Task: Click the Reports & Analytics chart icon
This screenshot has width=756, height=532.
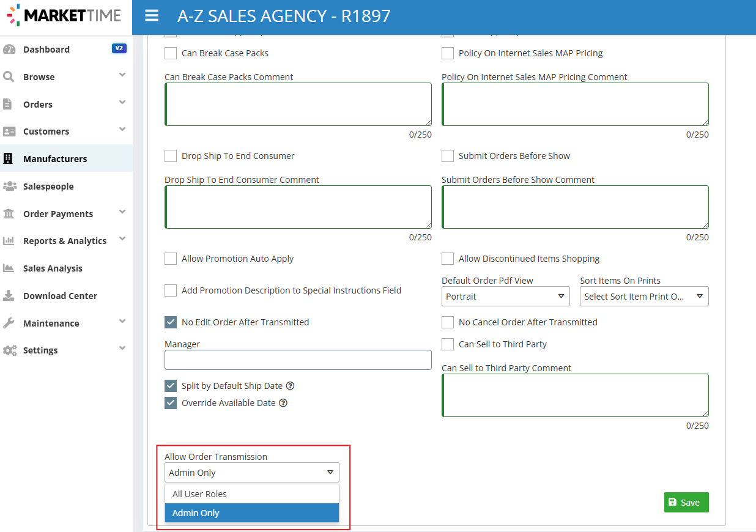Action: click(9, 241)
